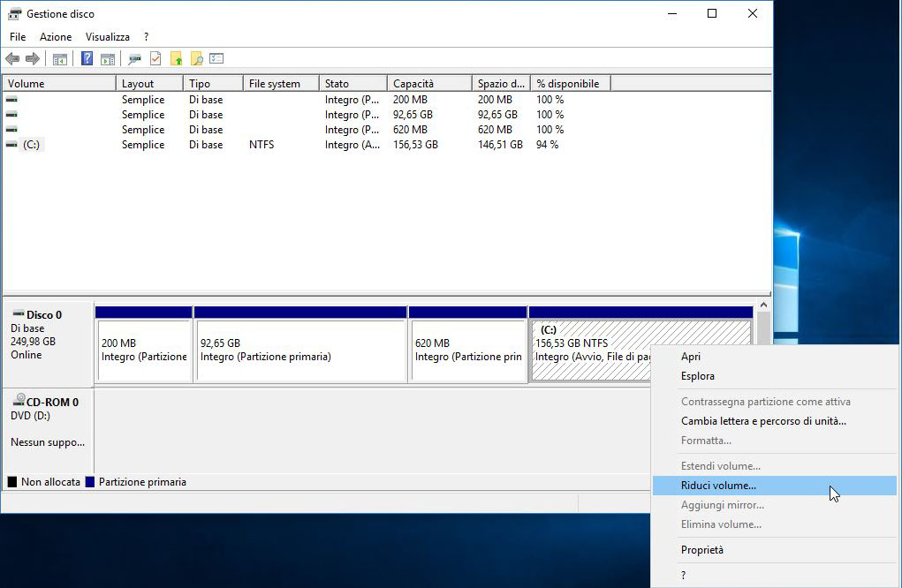Click the folder with green arrow icon

(x=176, y=58)
